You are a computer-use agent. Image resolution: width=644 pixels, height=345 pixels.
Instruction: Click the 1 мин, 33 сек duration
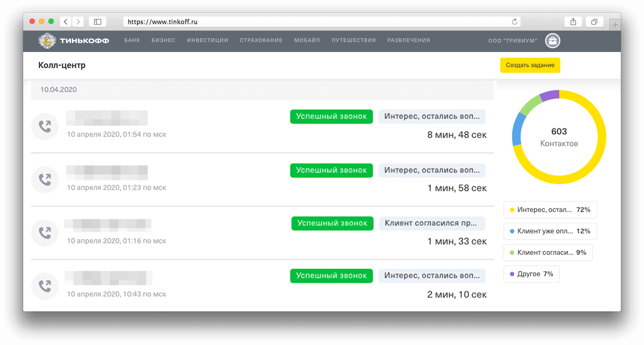[457, 241]
